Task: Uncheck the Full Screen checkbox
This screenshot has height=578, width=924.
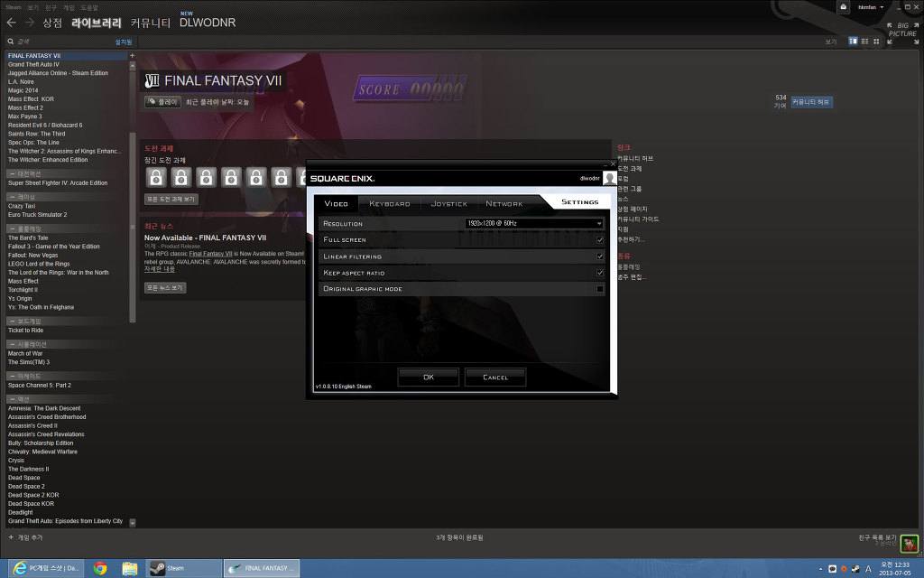Action: (x=599, y=240)
